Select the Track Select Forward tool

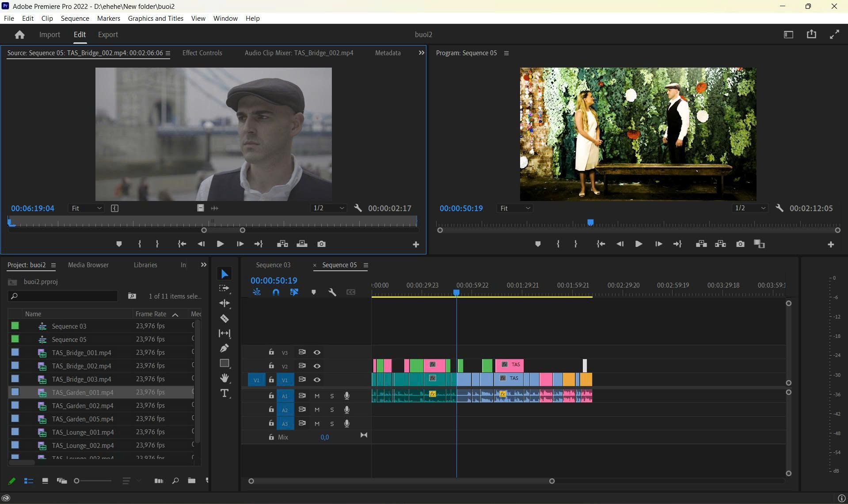[x=224, y=288]
